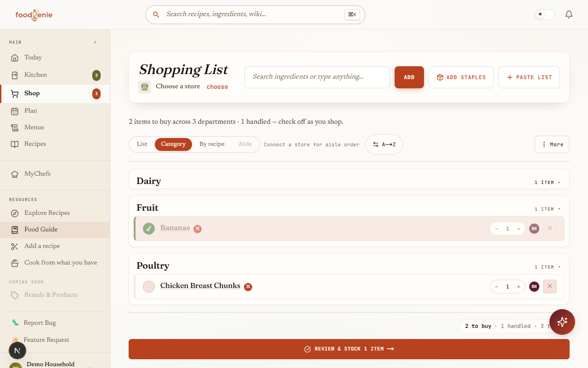Increase Bananas quantity with plus

tap(519, 229)
